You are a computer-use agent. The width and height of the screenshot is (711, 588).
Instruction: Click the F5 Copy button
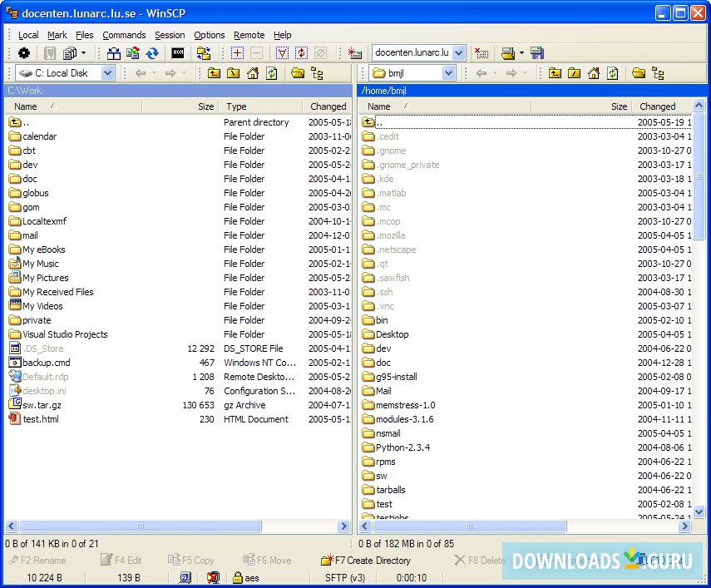click(191, 561)
